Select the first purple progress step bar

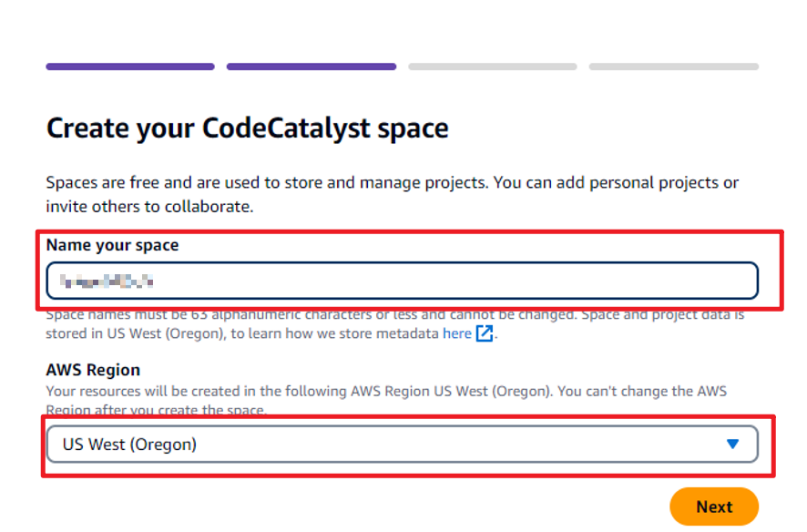tap(130, 66)
